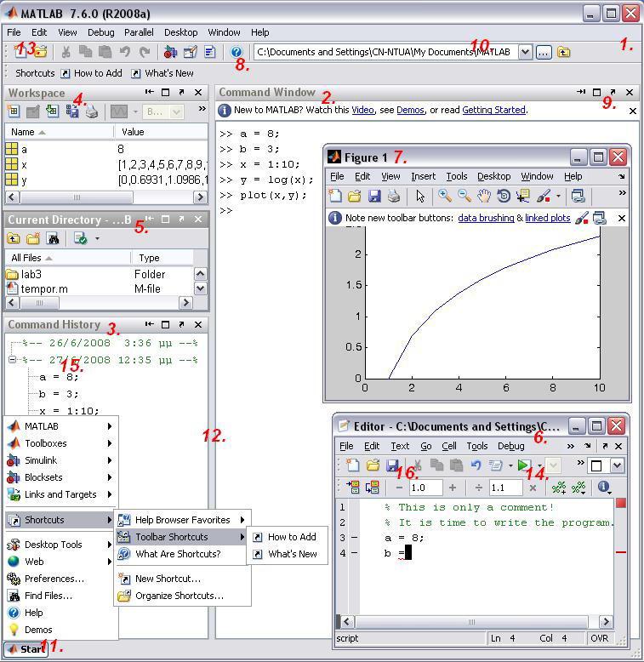
Task: Click the Video link in Command Window
Action: [363, 110]
